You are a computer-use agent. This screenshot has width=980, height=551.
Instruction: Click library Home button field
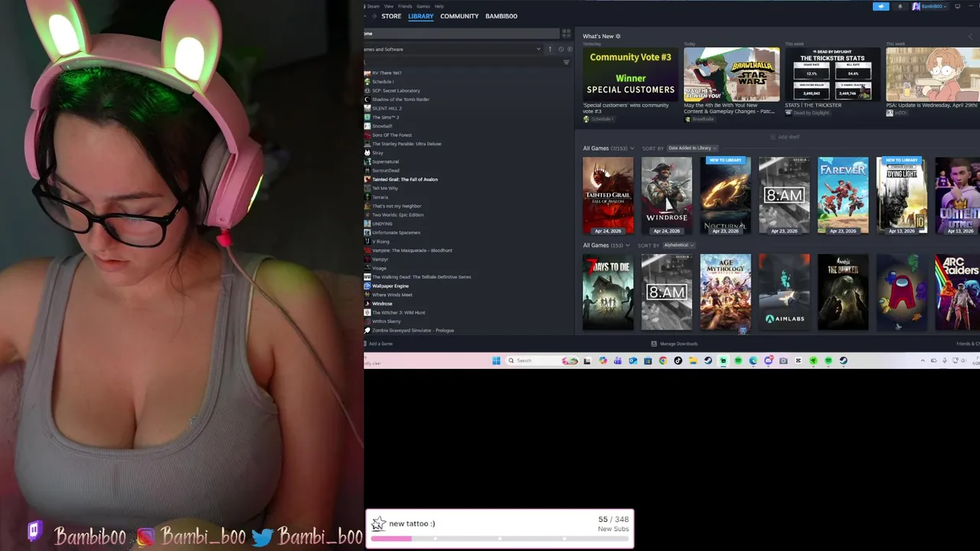coord(462,34)
